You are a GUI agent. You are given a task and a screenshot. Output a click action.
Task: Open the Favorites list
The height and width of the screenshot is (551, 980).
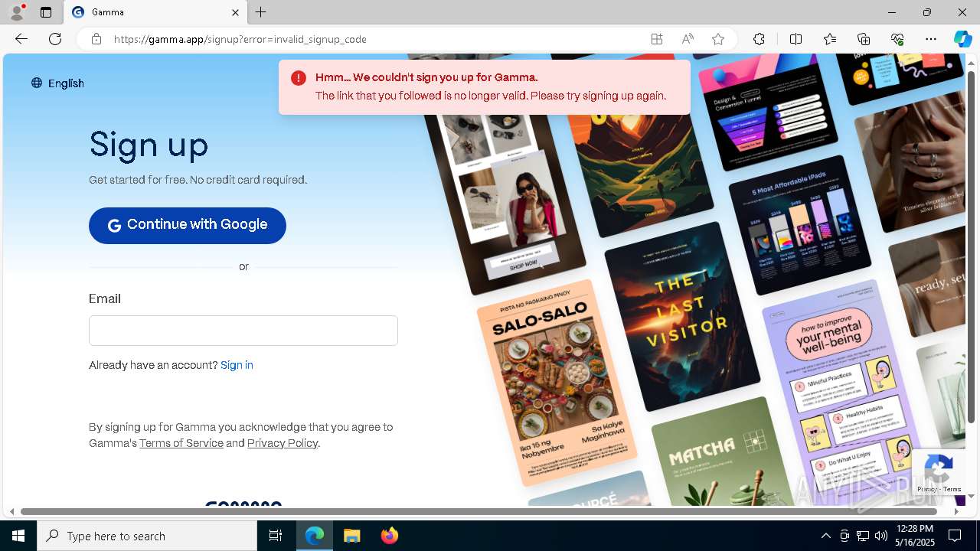click(x=830, y=39)
